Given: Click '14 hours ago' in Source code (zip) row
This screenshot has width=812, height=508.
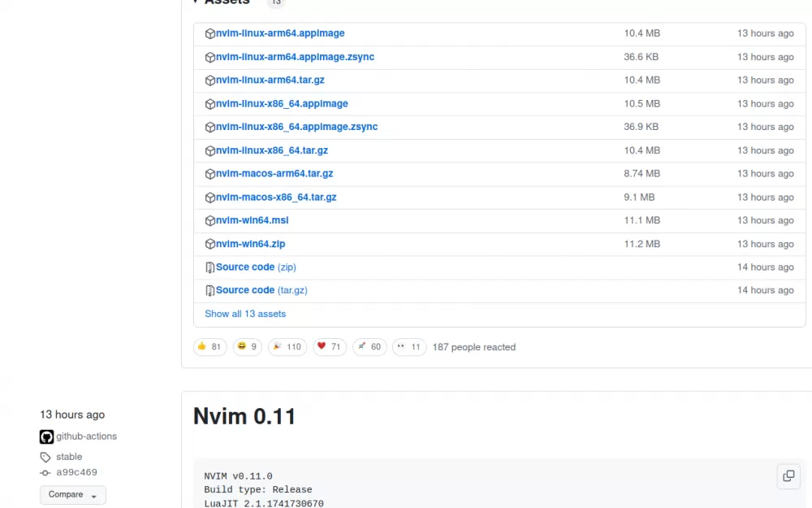Looking at the screenshot, I should tap(766, 267).
